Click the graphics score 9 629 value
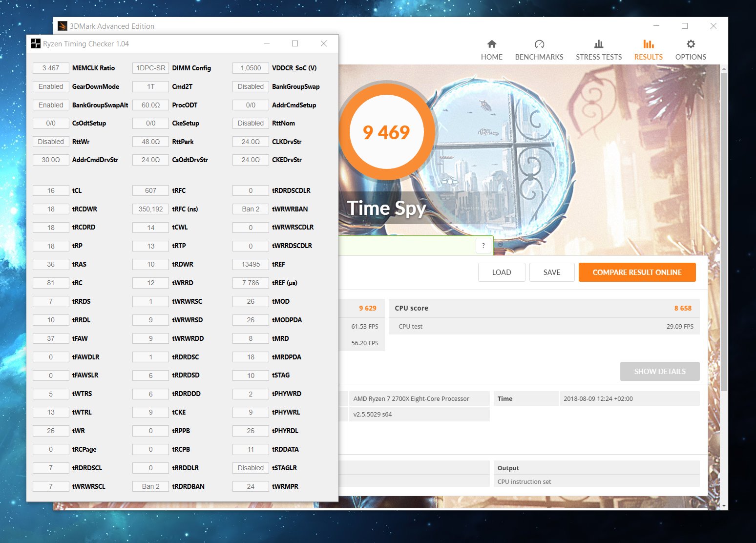 [368, 308]
